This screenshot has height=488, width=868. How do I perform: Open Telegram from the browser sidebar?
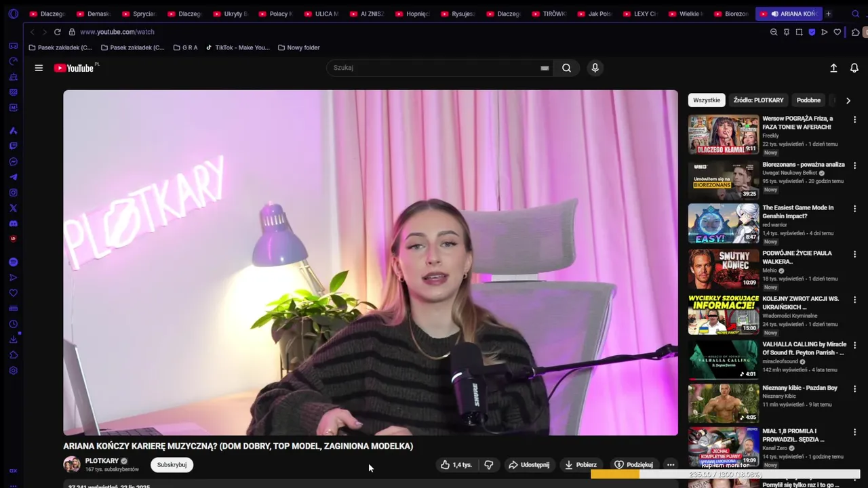[14, 177]
